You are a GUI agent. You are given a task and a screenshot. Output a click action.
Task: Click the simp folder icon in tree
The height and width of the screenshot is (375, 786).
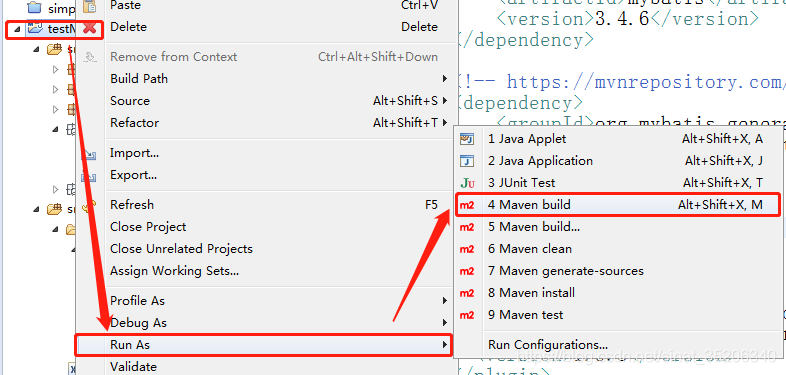(x=34, y=7)
